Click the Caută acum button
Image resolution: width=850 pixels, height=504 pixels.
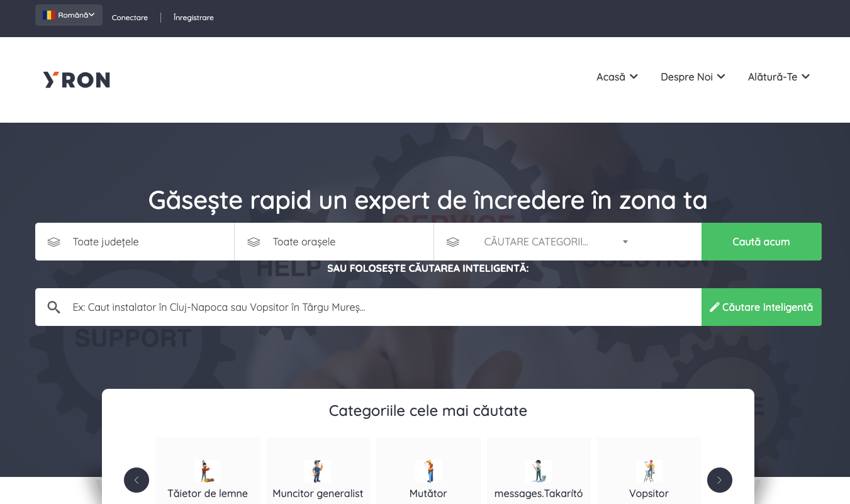pos(761,242)
